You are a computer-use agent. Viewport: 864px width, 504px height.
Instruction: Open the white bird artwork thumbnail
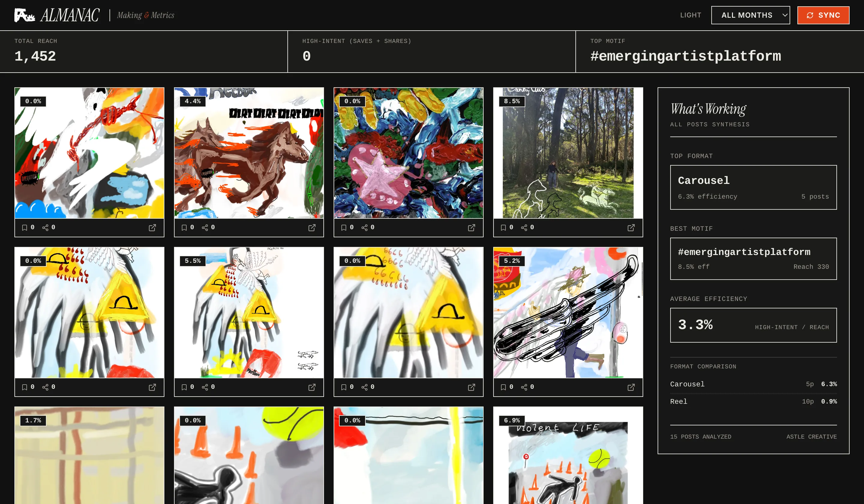[x=89, y=153]
